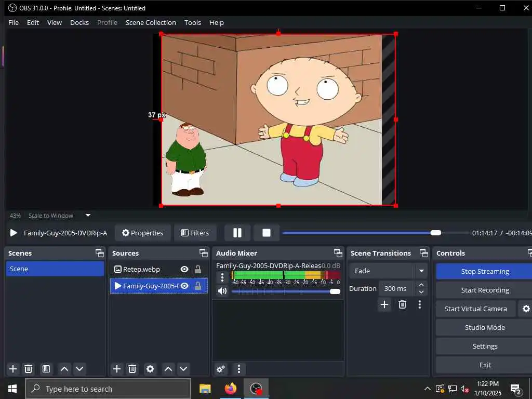Pause the media playback
This screenshot has width=532, height=399.
click(237, 233)
